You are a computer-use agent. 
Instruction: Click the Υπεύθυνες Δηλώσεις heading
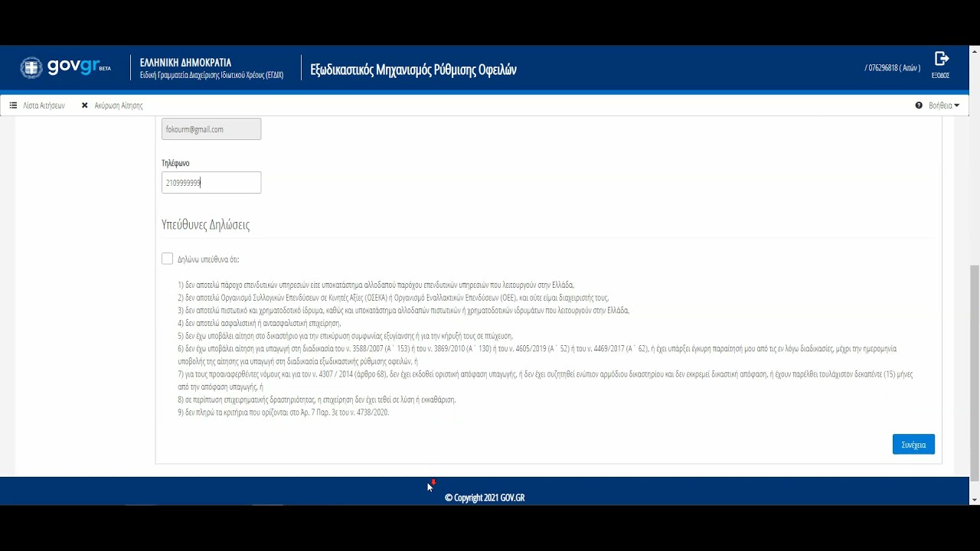click(x=205, y=224)
